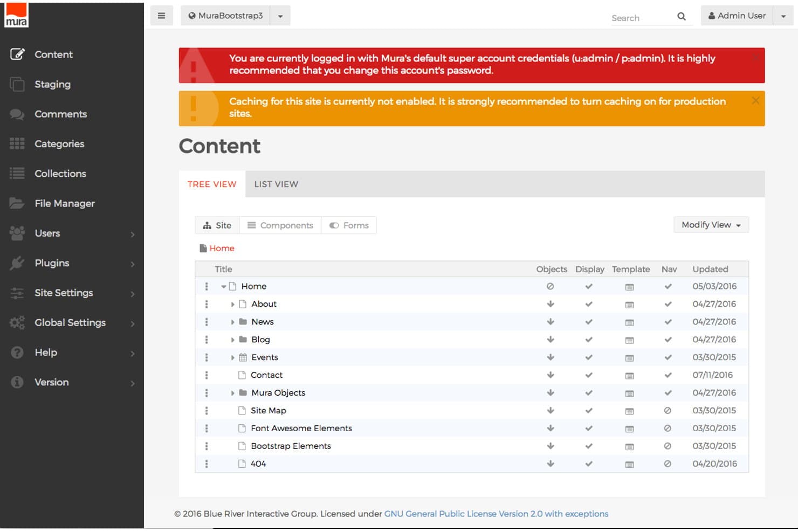Toggle the Nav checkmark for Blog
This screenshot has height=532, width=798.
668,340
